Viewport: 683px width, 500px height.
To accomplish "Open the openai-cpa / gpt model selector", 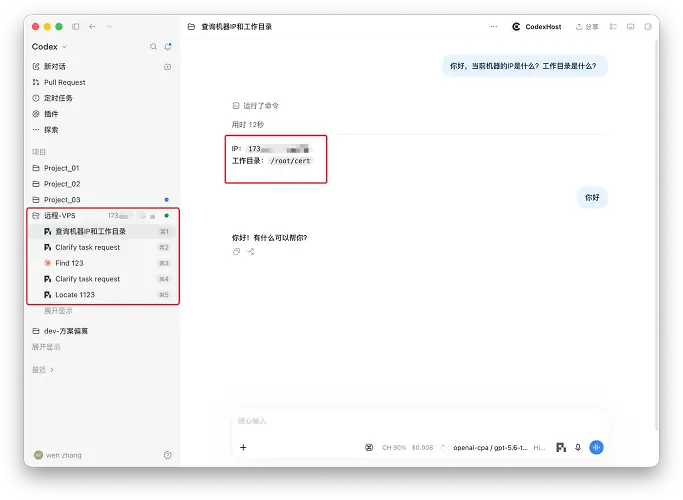I will [x=490, y=447].
